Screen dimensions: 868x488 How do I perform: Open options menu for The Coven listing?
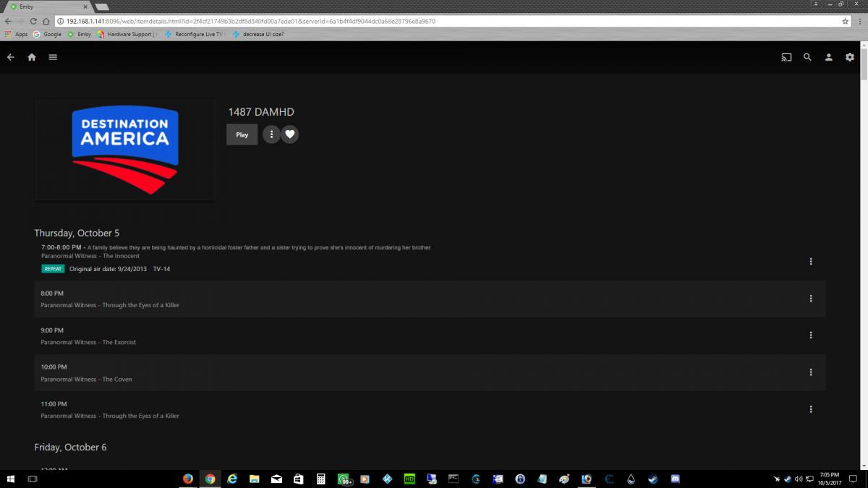click(811, 372)
